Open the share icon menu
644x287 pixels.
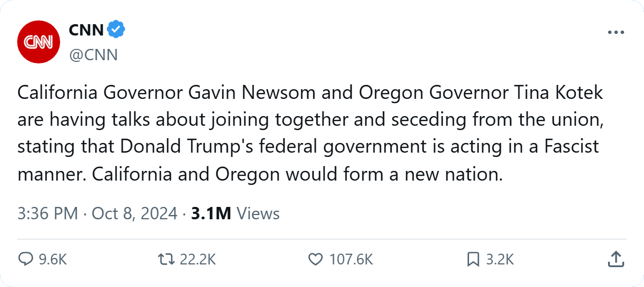click(x=616, y=260)
